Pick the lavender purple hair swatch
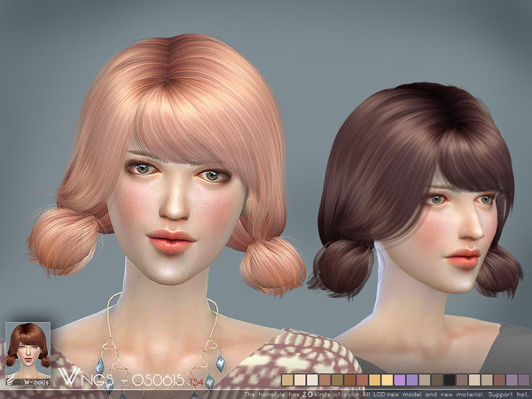 tap(400, 379)
